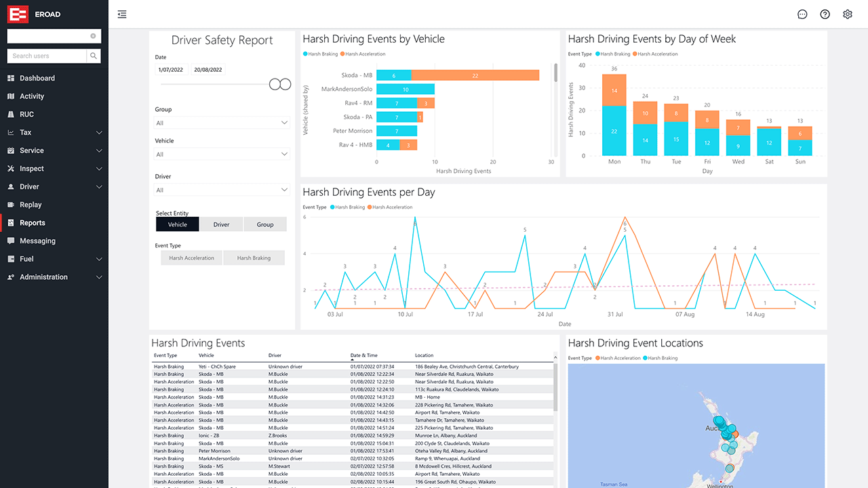Open the Group filter dropdown

222,123
